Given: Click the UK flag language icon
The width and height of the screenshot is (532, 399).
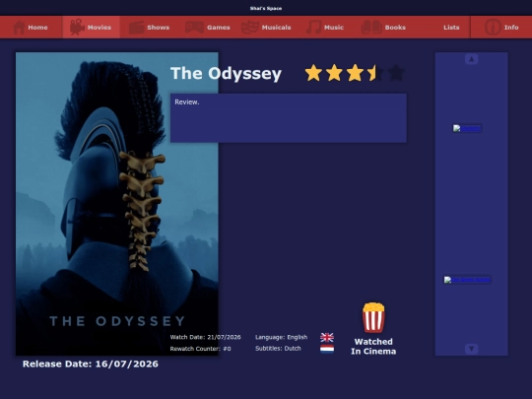Looking at the screenshot, I should (327, 337).
